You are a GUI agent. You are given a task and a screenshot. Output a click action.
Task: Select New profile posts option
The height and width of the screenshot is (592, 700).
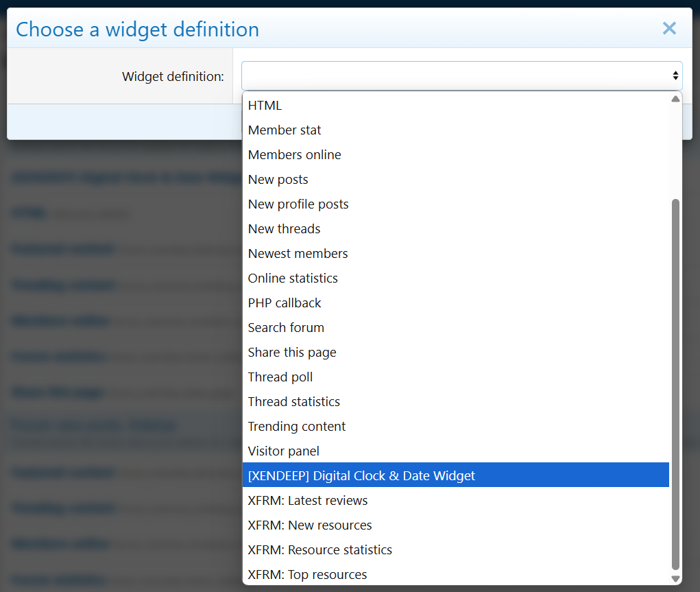(x=298, y=204)
